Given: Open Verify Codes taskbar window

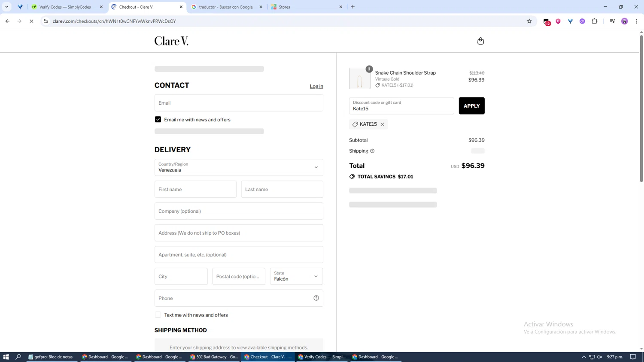Looking at the screenshot, I should click(x=322, y=357).
